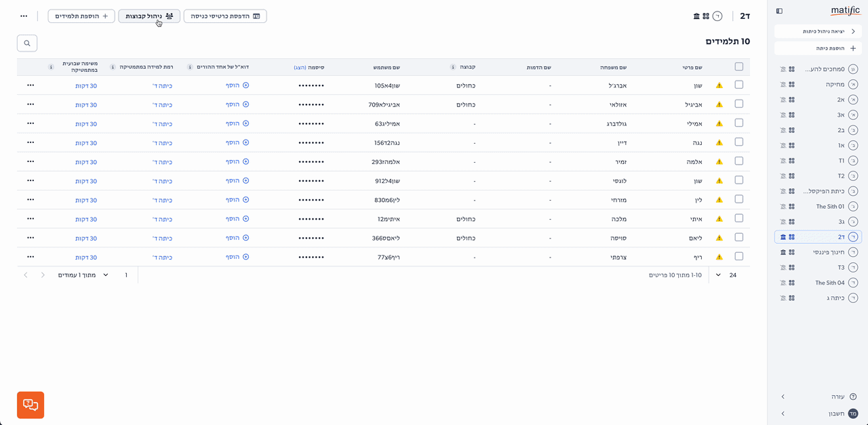Tick the checkbox for שון לוגסי
Image resolution: width=868 pixels, height=425 pixels.
tap(739, 180)
